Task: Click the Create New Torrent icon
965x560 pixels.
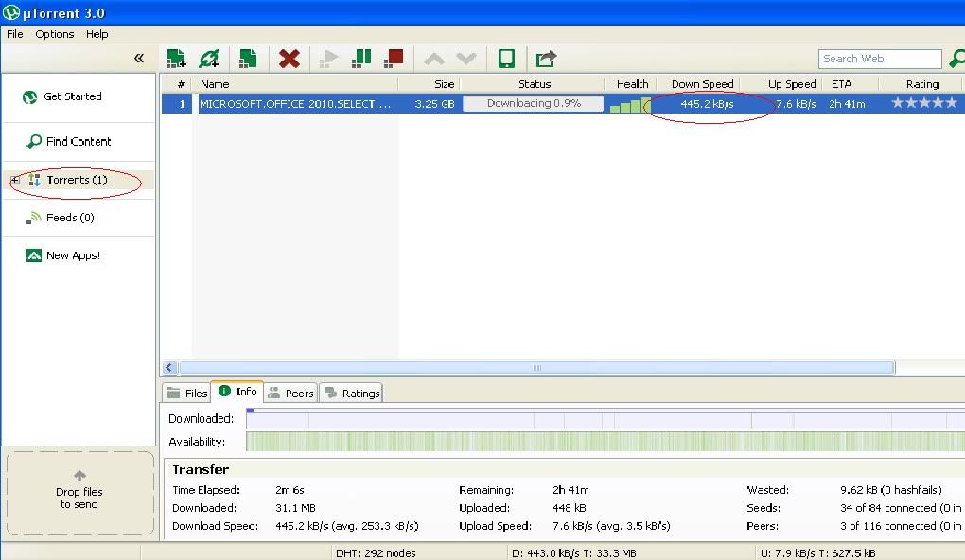Action: [248, 59]
